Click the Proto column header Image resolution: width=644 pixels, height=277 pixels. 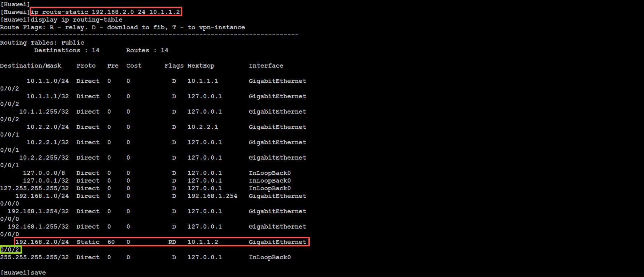[x=86, y=66]
